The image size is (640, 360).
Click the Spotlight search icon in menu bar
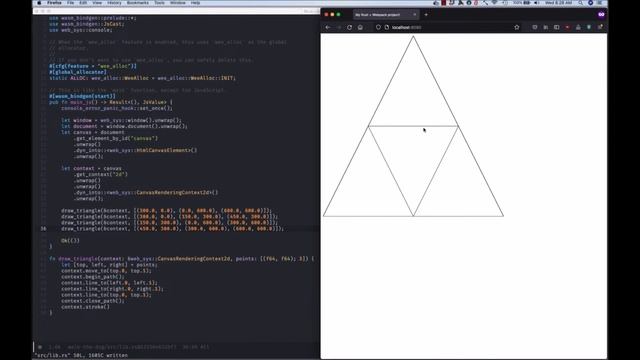pyautogui.click(x=580, y=3)
